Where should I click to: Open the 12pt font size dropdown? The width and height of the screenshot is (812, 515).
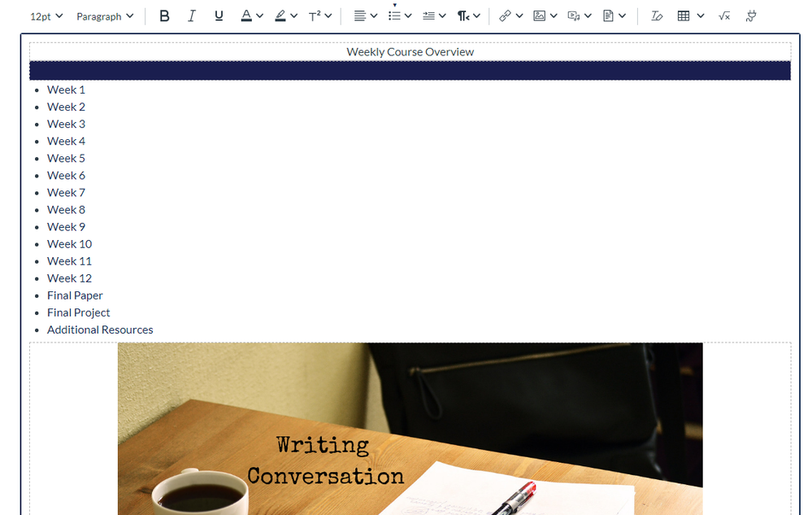click(x=46, y=16)
